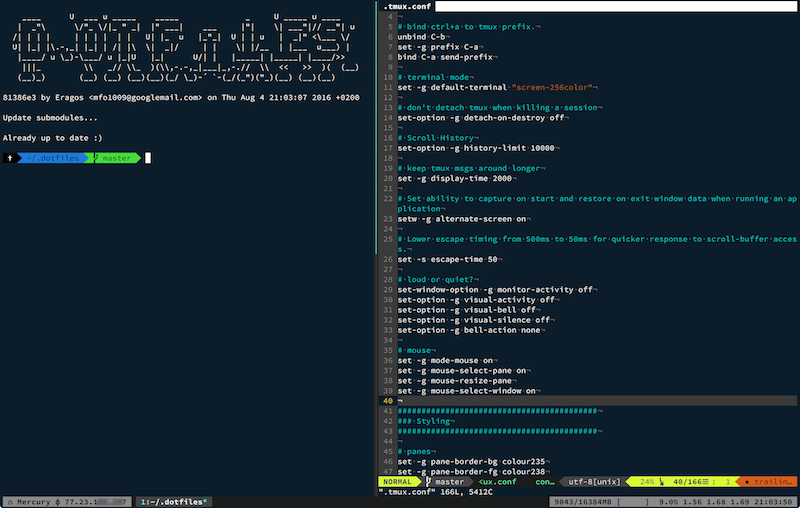Click the Mercury host segment in tmux bar
Viewport: 800px width, 508px height.
pyautogui.click(x=30, y=500)
